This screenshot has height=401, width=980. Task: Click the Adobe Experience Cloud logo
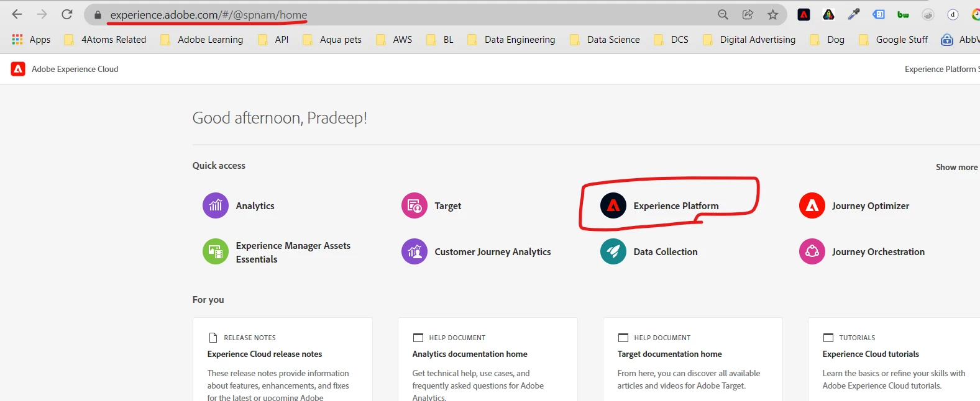click(18, 69)
